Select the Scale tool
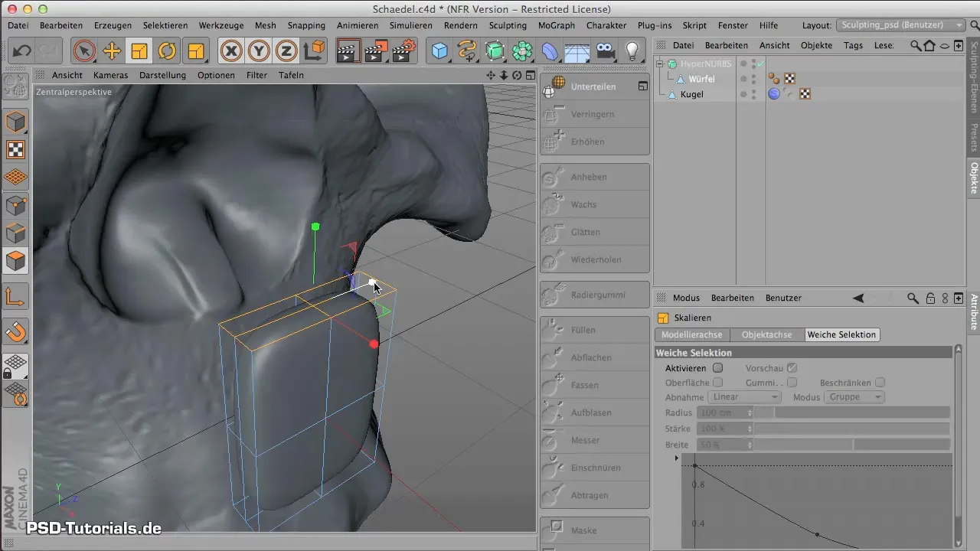Viewport: 980px width, 551px height. pyautogui.click(x=139, y=51)
